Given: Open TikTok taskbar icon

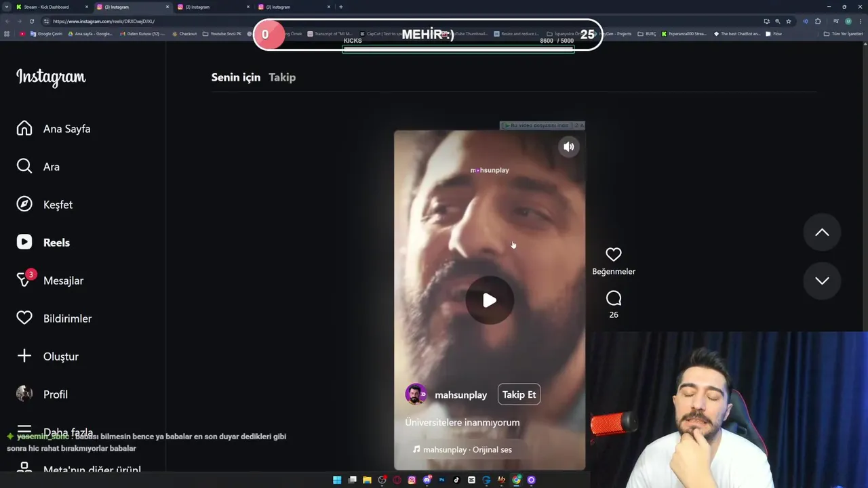Looking at the screenshot, I should [456, 480].
